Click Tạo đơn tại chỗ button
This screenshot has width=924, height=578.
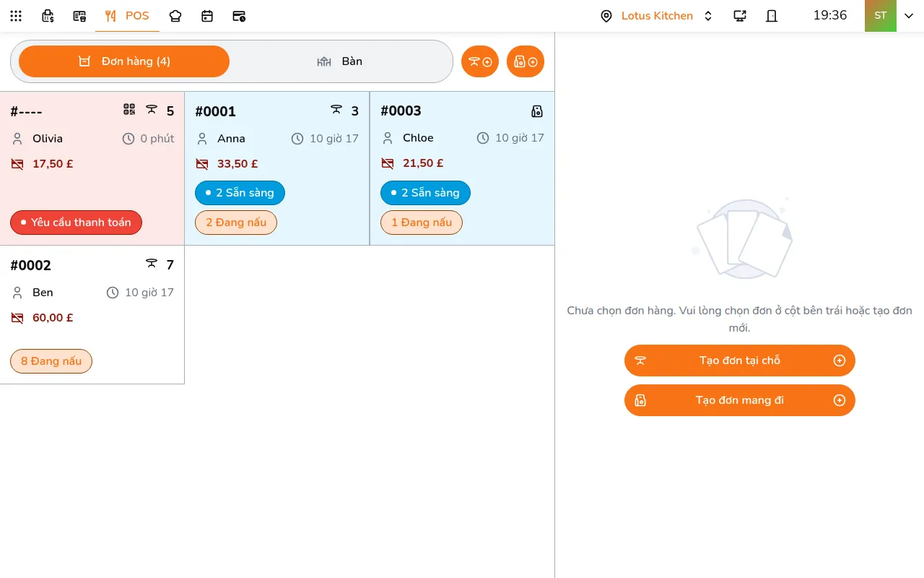click(x=740, y=361)
